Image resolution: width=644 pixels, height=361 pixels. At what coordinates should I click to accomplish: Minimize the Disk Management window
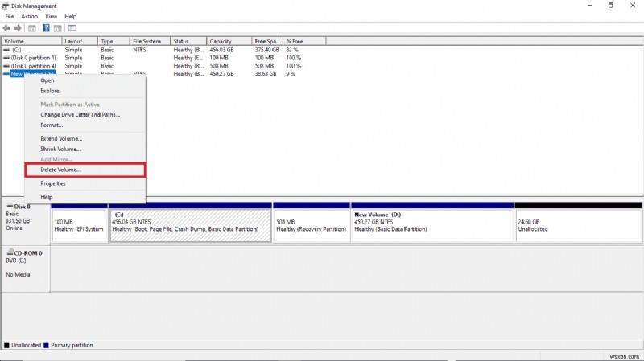[x=590, y=6]
